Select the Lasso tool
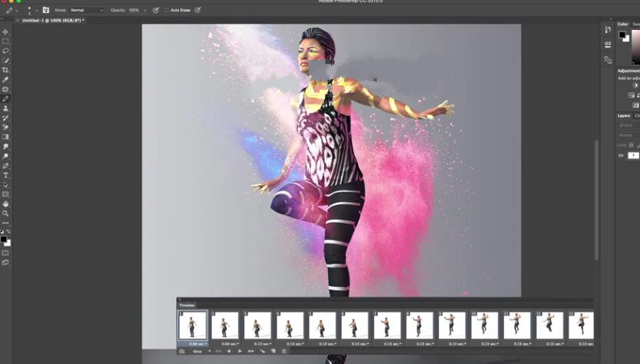 pyautogui.click(x=5, y=51)
